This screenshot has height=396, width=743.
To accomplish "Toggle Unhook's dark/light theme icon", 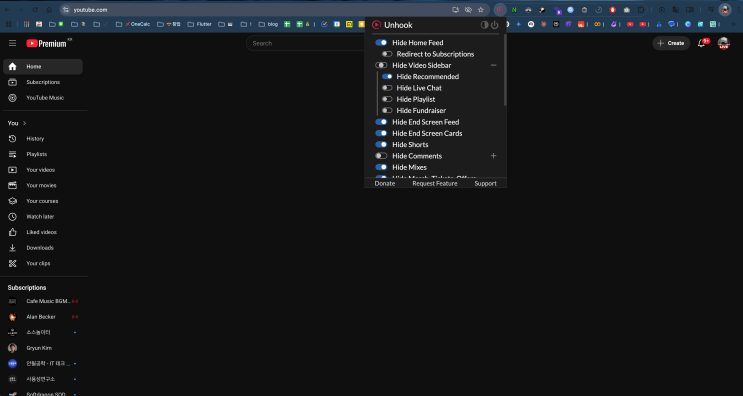I will 484,25.
